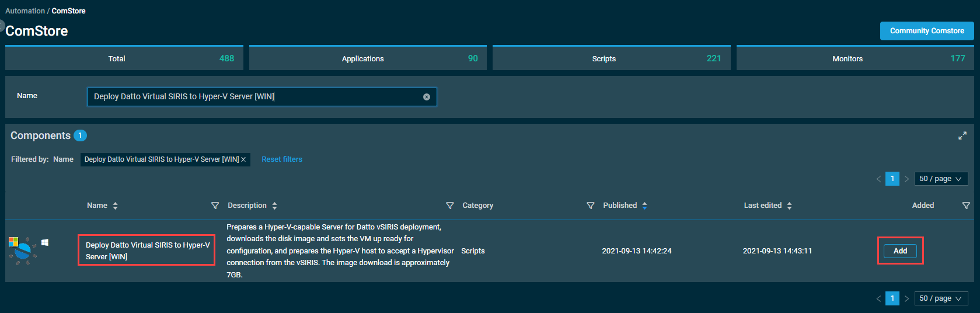
Task: Sort the Description column
Action: (x=275, y=206)
